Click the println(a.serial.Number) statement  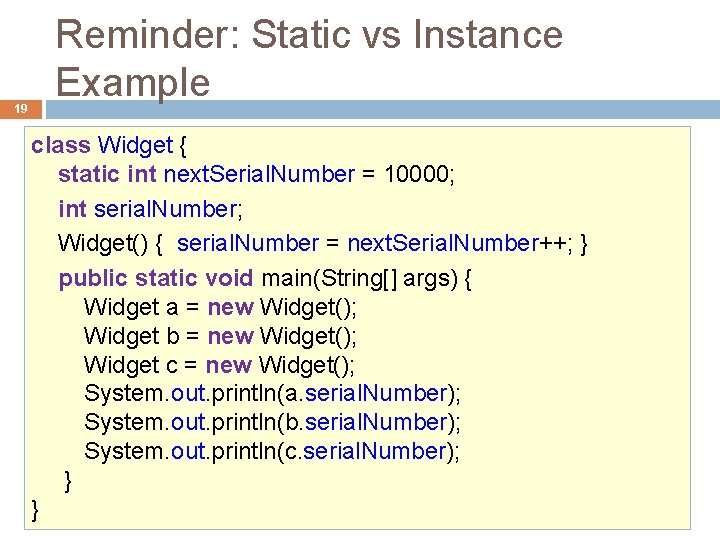point(272,393)
